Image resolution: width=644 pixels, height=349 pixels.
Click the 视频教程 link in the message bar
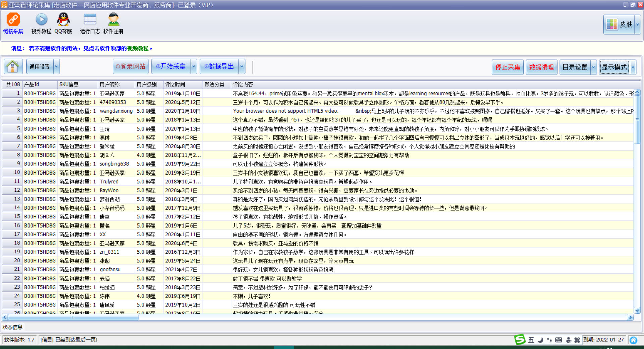(138, 48)
